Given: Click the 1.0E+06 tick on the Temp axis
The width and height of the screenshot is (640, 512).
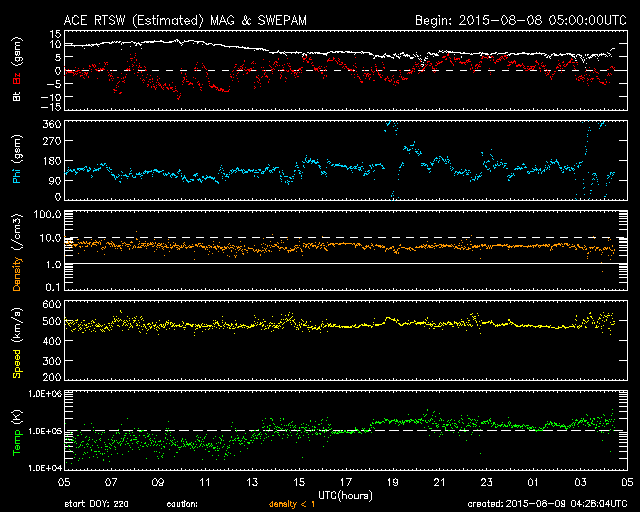Looking at the screenshot, I should point(44,393).
